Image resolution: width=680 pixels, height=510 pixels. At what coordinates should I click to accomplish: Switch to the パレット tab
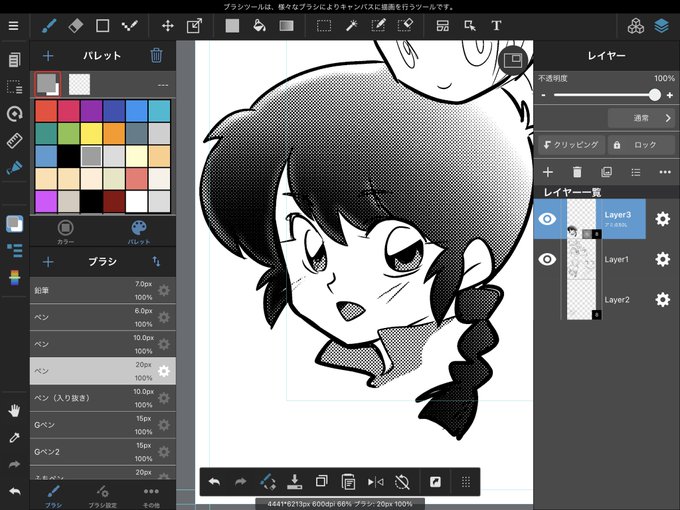point(139,232)
